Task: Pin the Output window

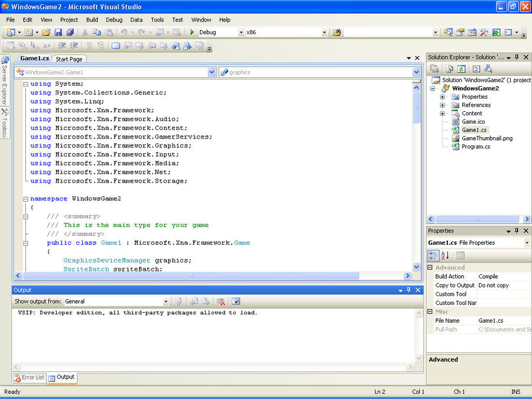Action: pyautogui.click(x=408, y=290)
